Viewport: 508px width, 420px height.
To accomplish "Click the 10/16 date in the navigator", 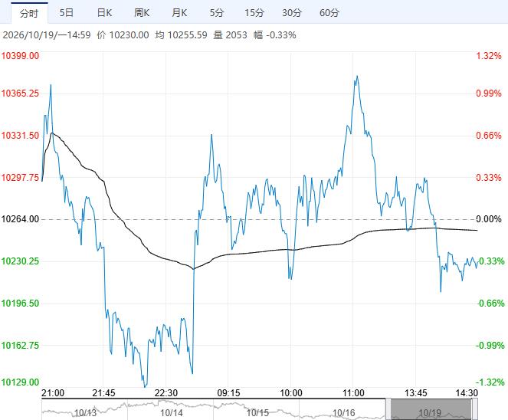I will click(x=344, y=413).
